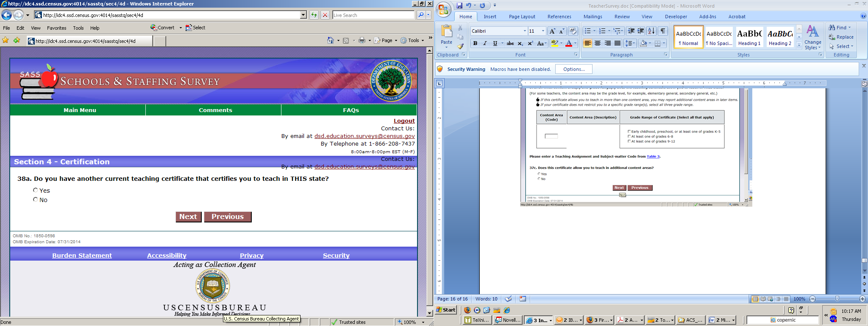
Task: Switch to the Page Layout ribbon tab
Action: pos(522,17)
